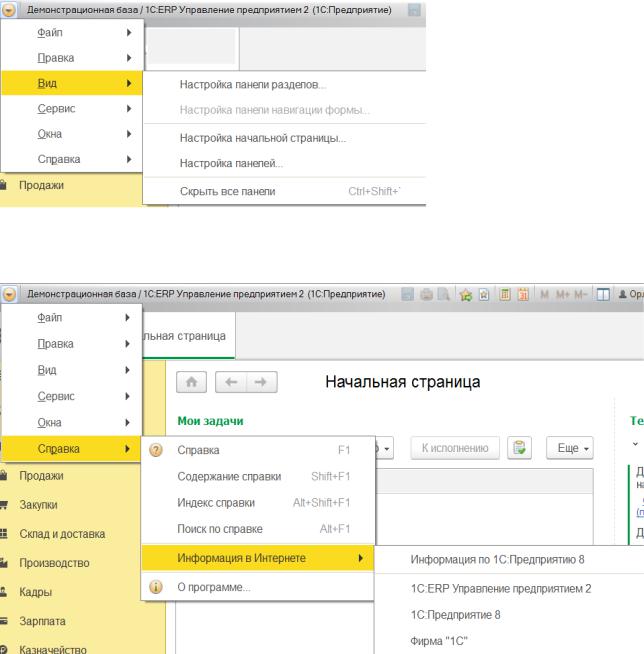This screenshot has width=644, height=654.
Task: Expand the arrow next to the highlighted Вид item
Action: 129,83
